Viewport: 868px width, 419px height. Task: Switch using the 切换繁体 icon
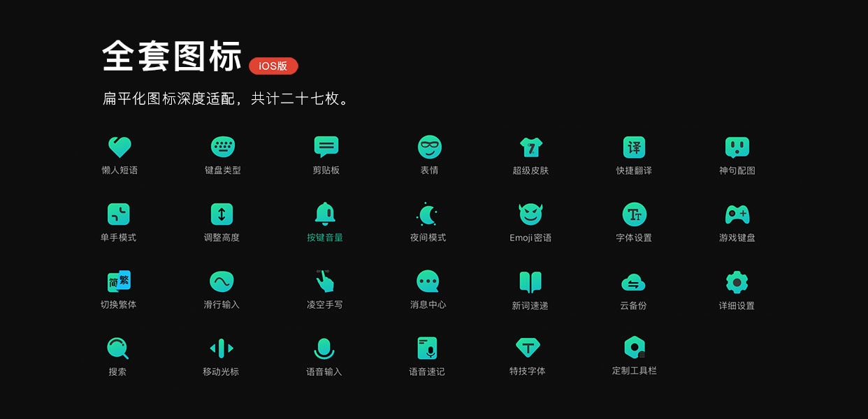[119, 281]
